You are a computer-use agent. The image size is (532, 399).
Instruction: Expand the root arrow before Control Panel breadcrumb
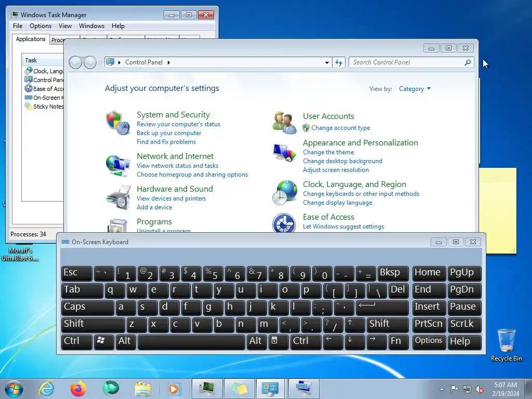119,62
